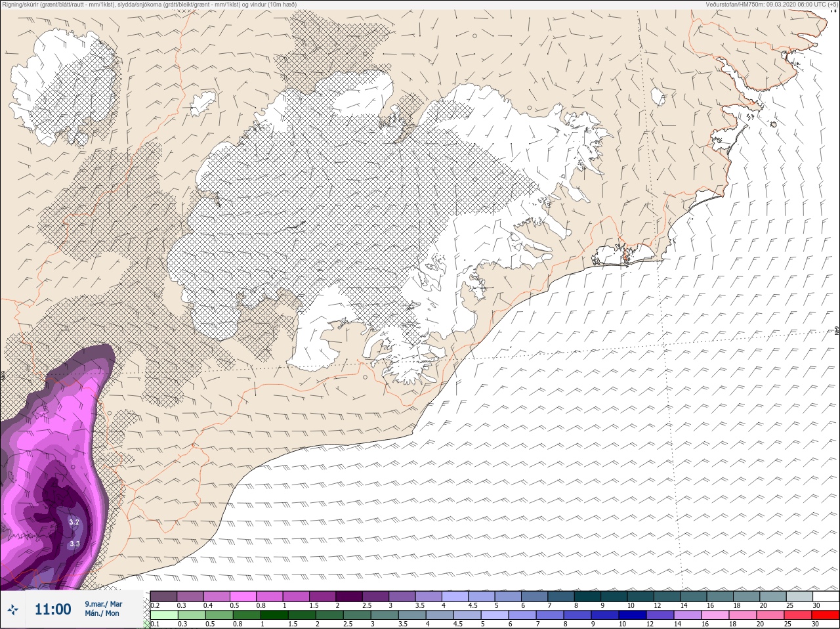Select the dark teal swatch labeled 9 upper legend
This screenshot has height=629, width=840.
[x=614, y=596]
